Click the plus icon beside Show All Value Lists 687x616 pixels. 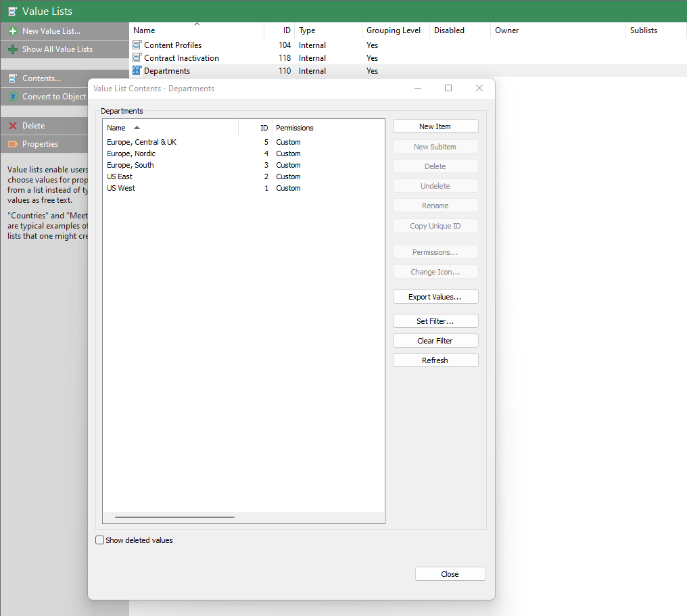click(12, 49)
